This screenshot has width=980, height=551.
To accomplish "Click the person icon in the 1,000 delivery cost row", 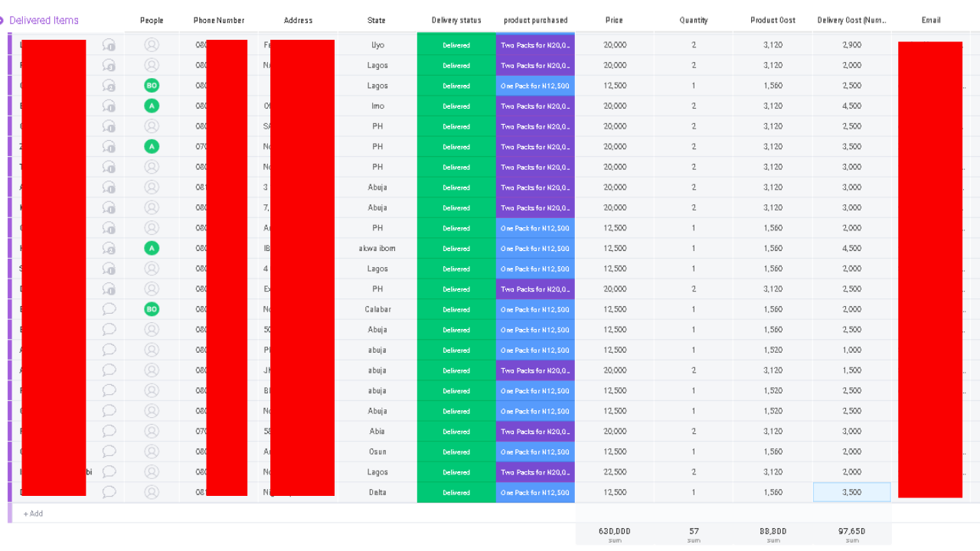I will (x=152, y=350).
